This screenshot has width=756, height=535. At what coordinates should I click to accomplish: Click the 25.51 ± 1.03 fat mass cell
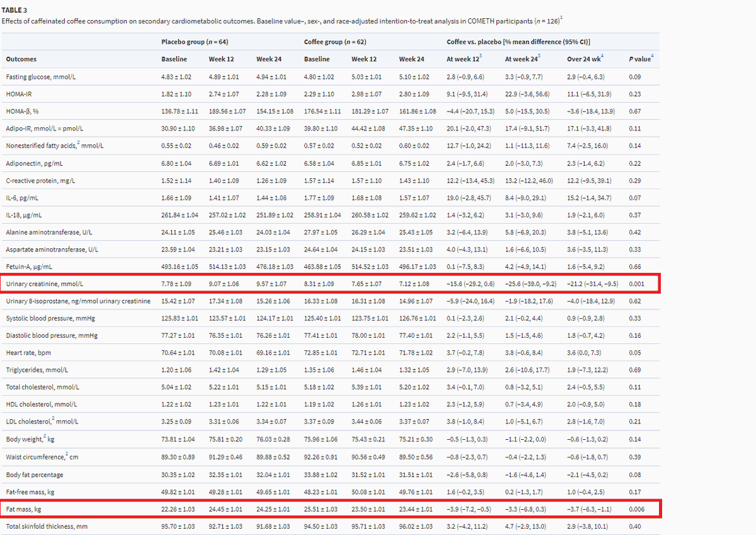pyautogui.click(x=321, y=509)
